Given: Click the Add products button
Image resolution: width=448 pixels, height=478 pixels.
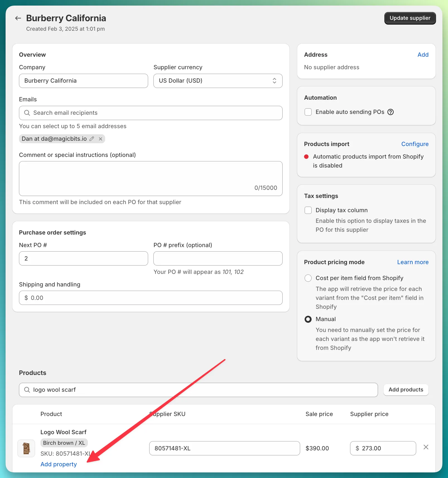Looking at the screenshot, I should pyautogui.click(x=406, y=390).
